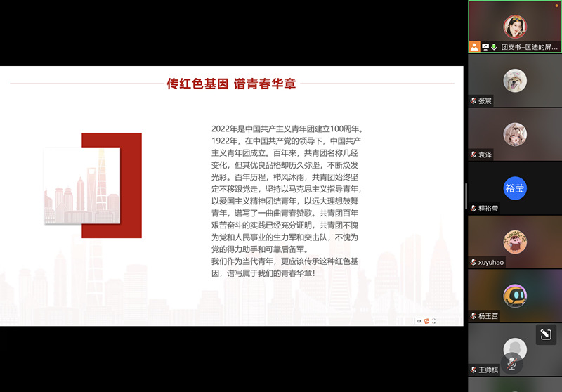Open the annotation pen tool button
The image size is (562, 392).
click(x=546, y=334)
